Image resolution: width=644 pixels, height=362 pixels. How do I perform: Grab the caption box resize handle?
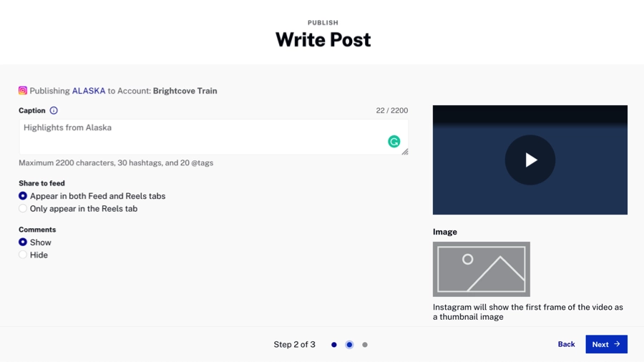click(405, 152)
